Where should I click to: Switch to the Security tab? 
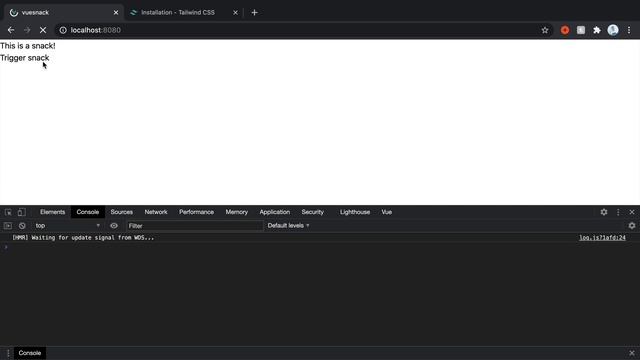tap(313, 212)
